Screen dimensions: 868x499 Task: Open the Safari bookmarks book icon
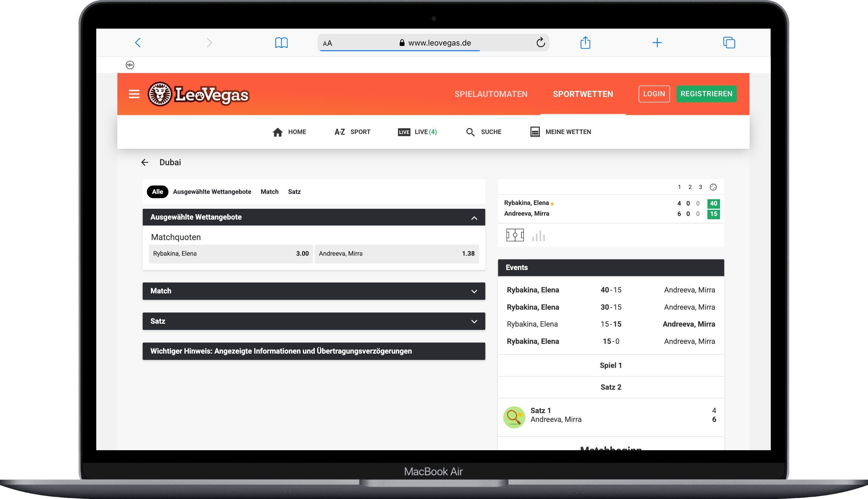click(x=281, y=43)
